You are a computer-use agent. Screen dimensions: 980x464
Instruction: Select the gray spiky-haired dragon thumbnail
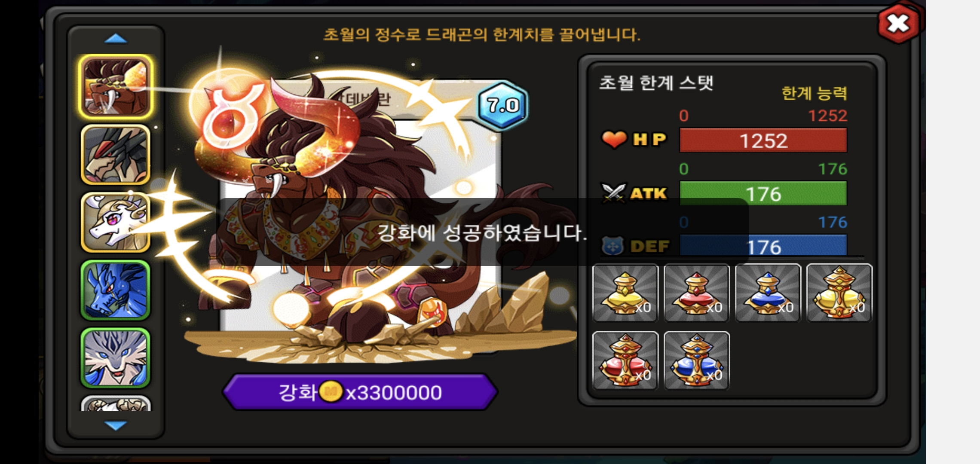[116, 358]
